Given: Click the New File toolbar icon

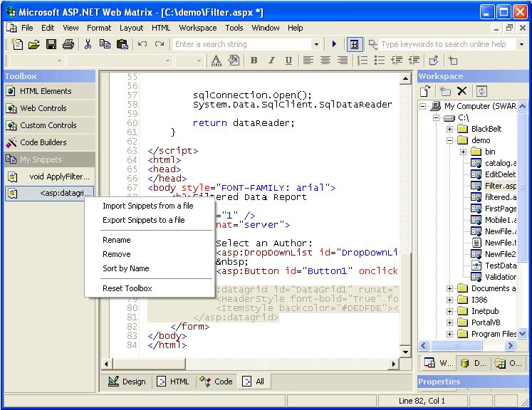Looking at the screenshot, I should [17, 44].
